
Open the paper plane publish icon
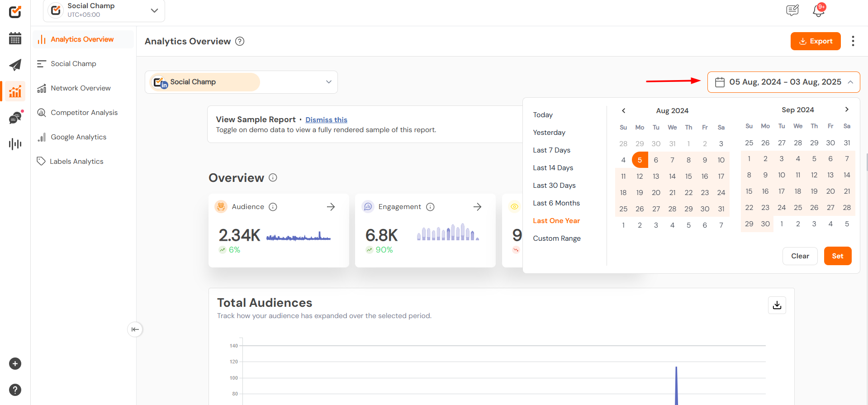point(15,65)
